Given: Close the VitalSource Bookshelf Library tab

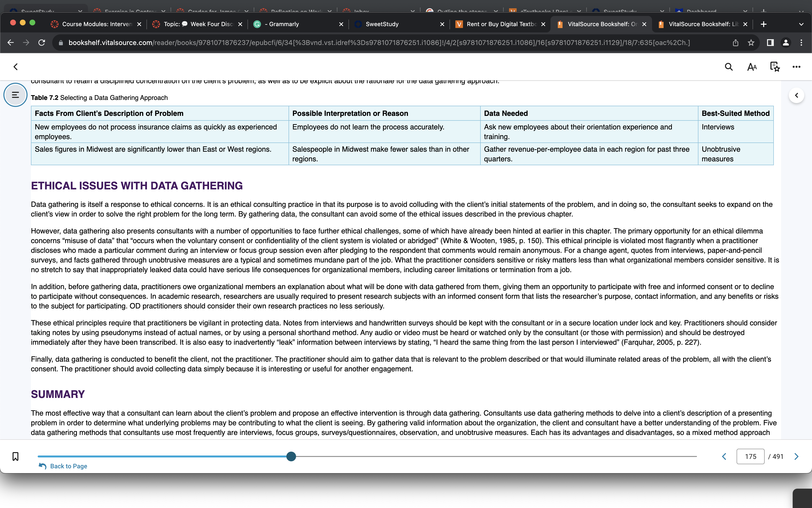Looking at the screenshot, I should (x=745, y=24).
